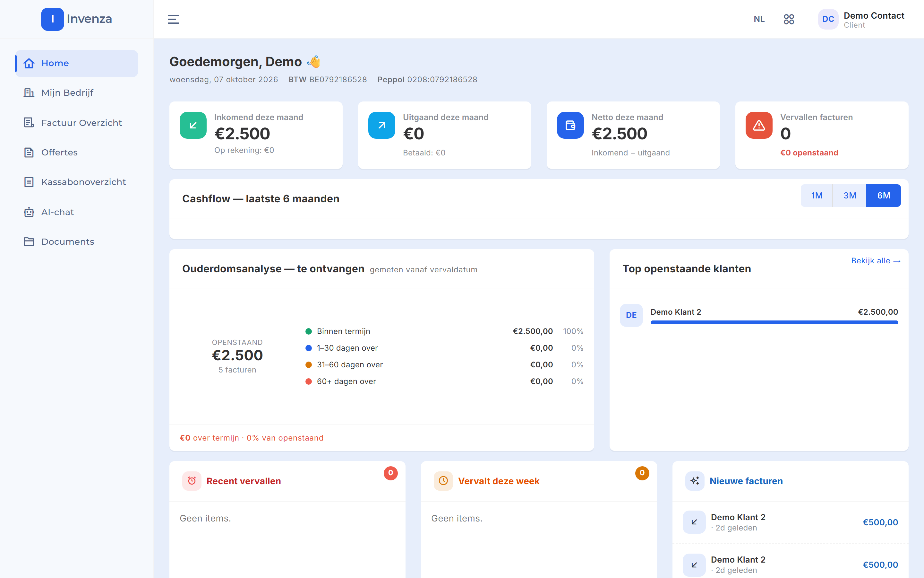The width and height of the screenshot is (924, 578).
Task: Click the AI-chat robot icon
Action: tap(29, 212)
